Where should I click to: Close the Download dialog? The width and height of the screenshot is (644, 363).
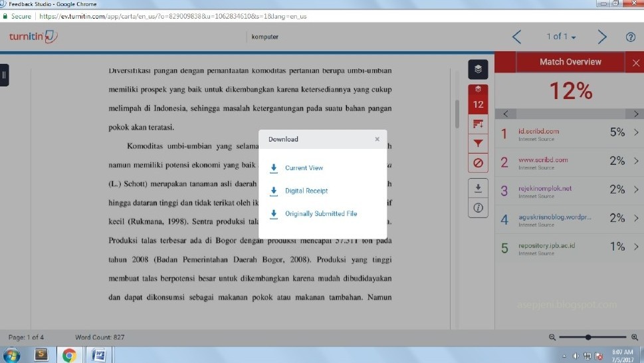click(377, 139)
